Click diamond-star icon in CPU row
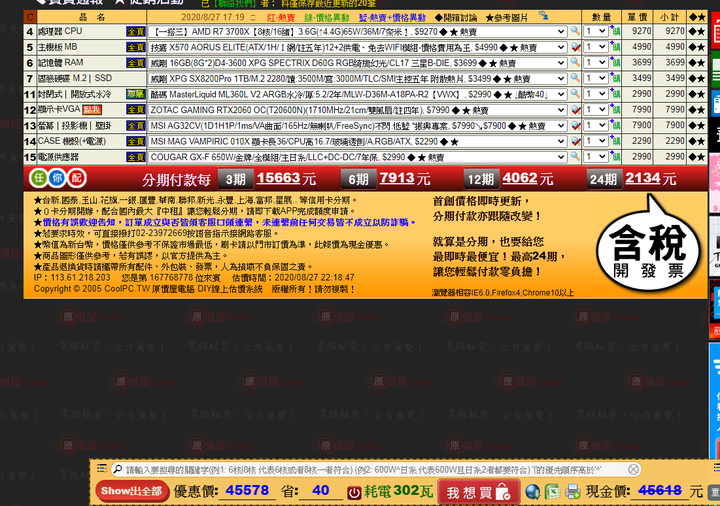 [x=697, y=32]
